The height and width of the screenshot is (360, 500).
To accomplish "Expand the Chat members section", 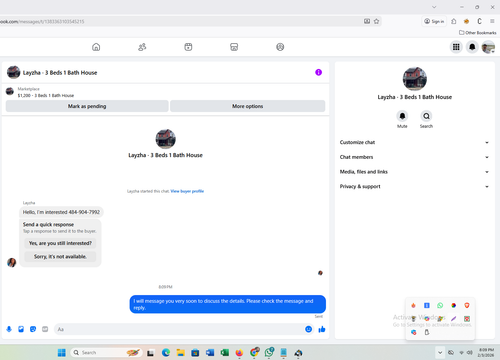I will [x=414, y=157].
